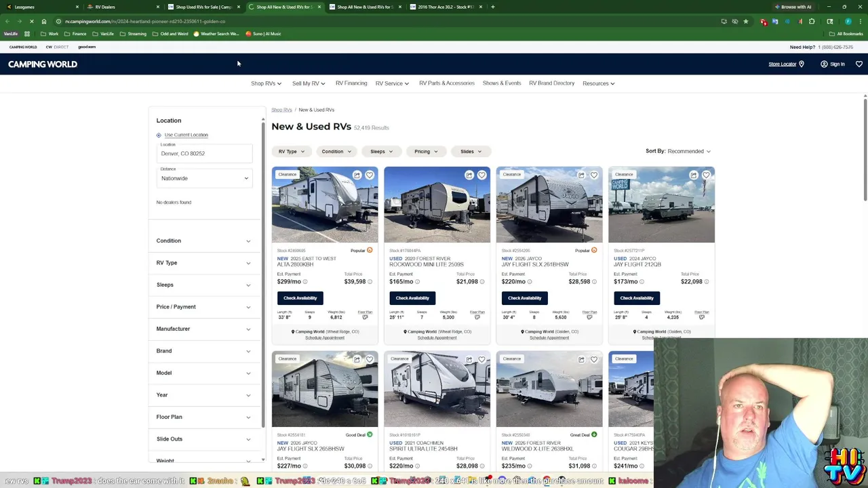
Task: Favorite the Coachmen Spirit Ultra Lite listing
Action: pos(481,359)
